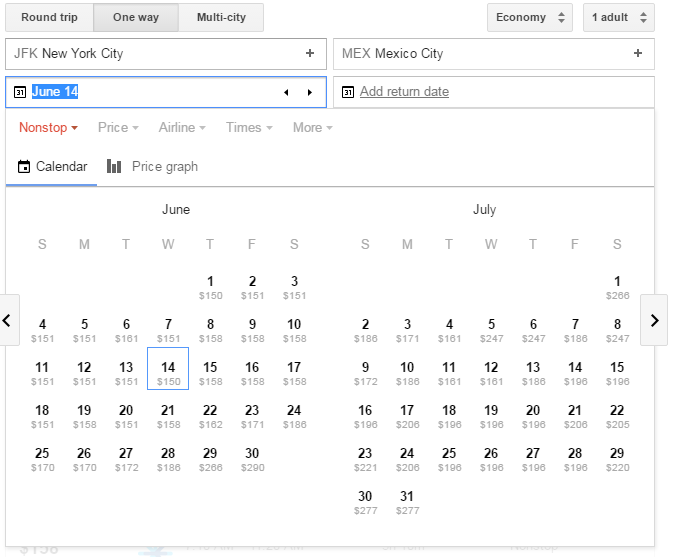Click the next day arrow in the departure date field
This screenshot has height=557, width=677.
pyautogui.click(x=309, y=92)
